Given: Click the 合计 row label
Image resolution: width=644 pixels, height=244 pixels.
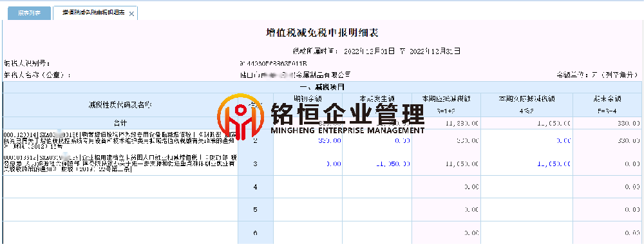Looking at the screenshot, I should [x=120, y=123].
